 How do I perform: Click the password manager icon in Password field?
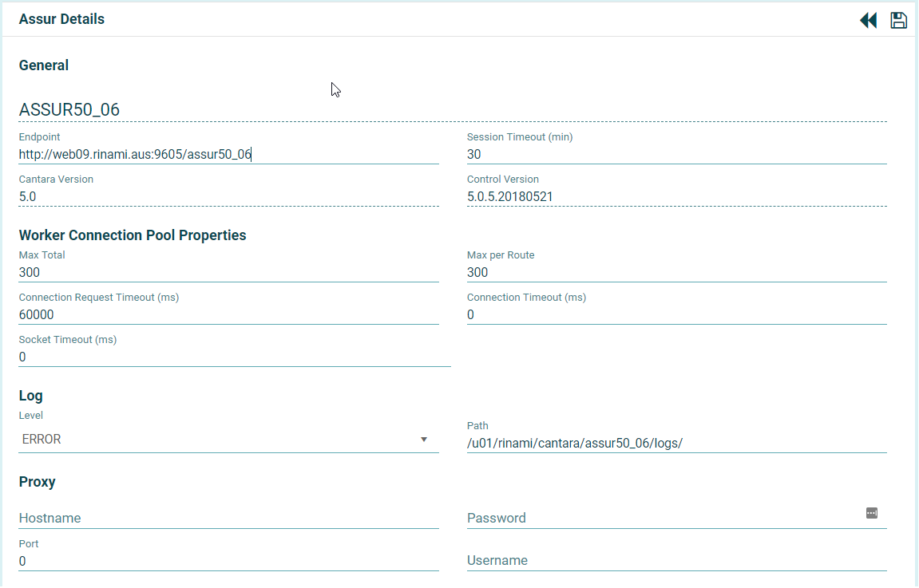pos(872,513)
